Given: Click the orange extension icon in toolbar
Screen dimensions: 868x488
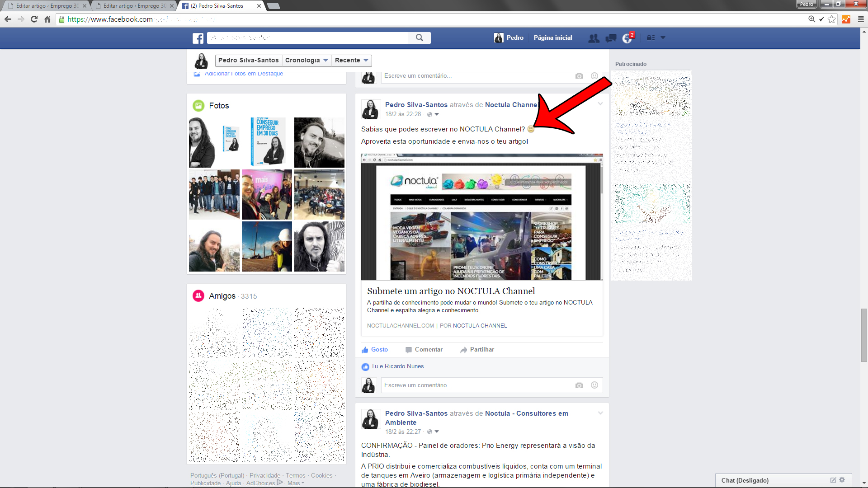Looking at the screenshot, I should point(846,19).
